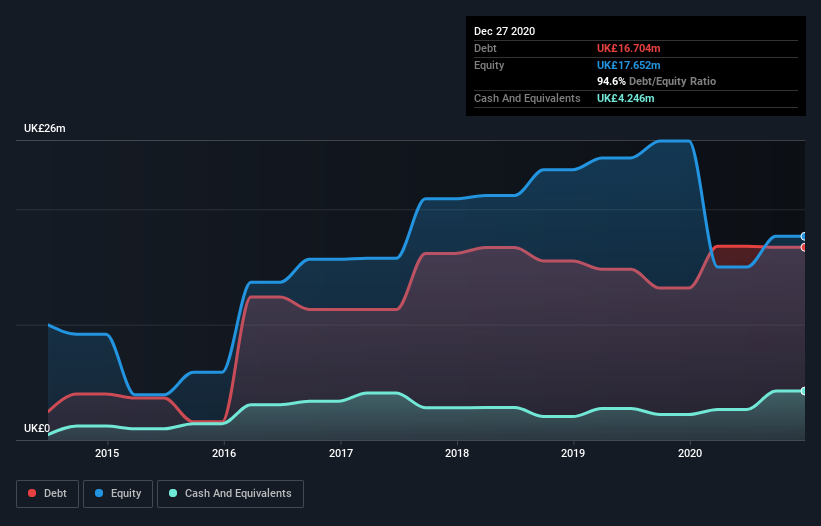Screen dimensions: 821x526
Task: Click the Equity row label in tooltip
Action: pos(489,65)
